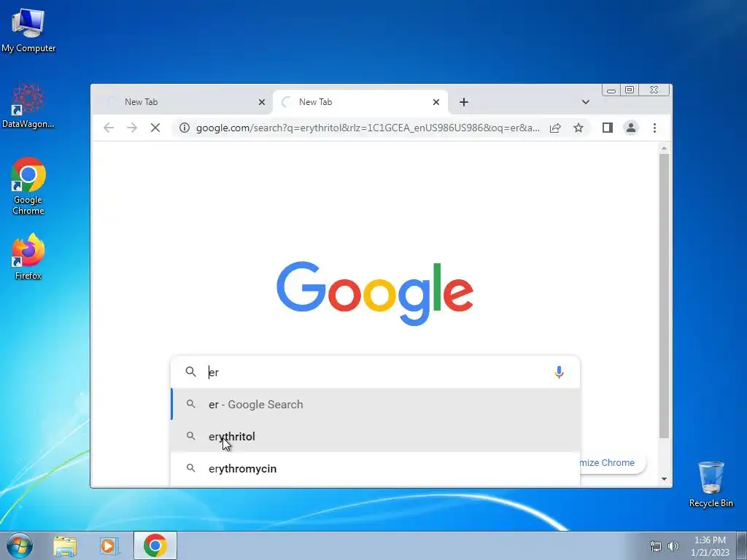View site information icon in address bar
747x560 pixels.
[x=185, y=128]
